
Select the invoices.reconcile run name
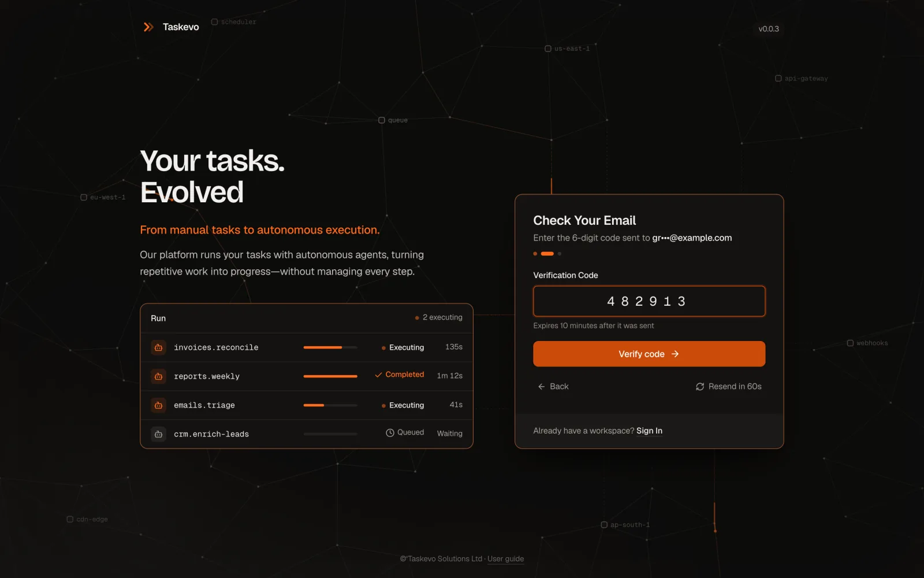coord(216,347)
